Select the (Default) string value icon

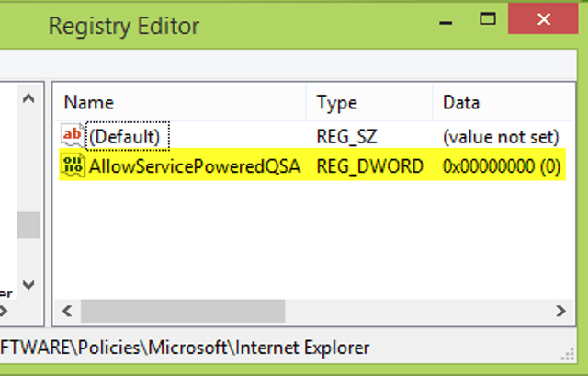(73, 135)
